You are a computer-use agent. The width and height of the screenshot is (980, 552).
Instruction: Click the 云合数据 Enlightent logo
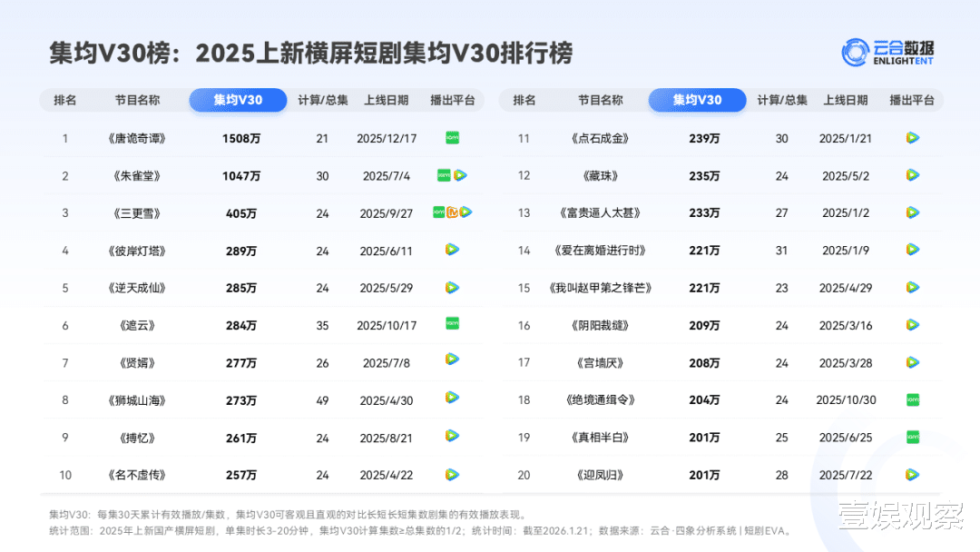(x=887, y=53)
